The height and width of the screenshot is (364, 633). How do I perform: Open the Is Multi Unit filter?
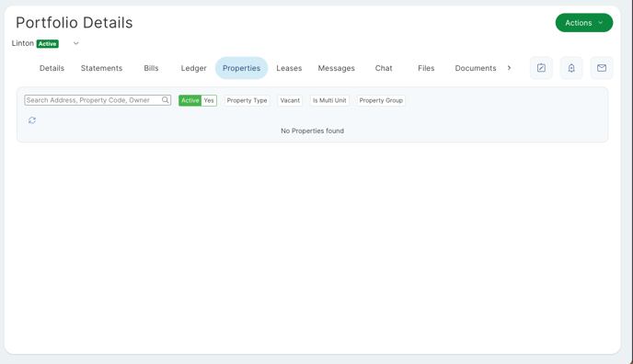coord(329,100)
